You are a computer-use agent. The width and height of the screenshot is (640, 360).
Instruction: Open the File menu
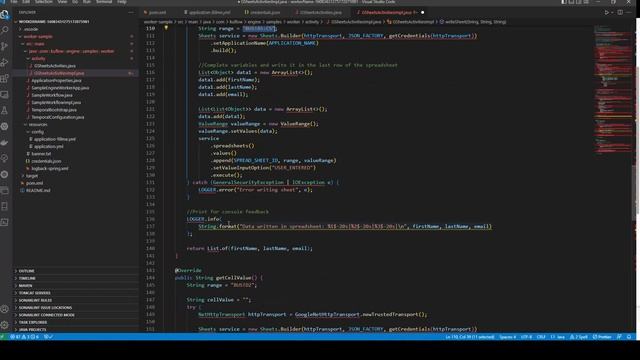pyautogui.click(x=14, y=2)
